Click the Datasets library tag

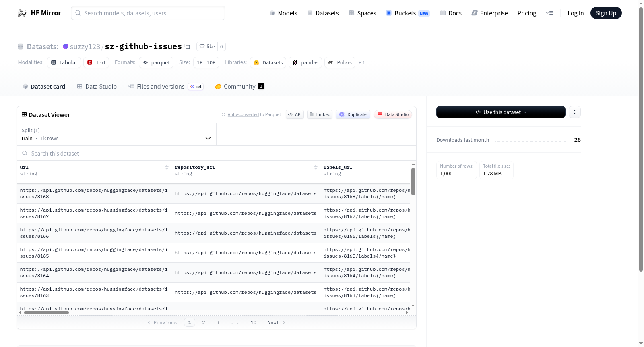tap(268, 62)
